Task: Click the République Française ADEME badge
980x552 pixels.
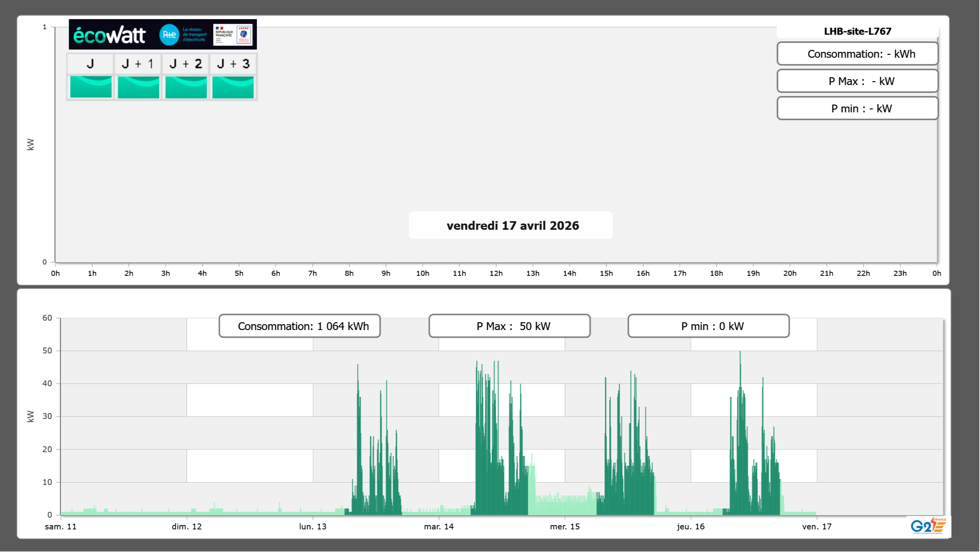Action: coord(233,35)
